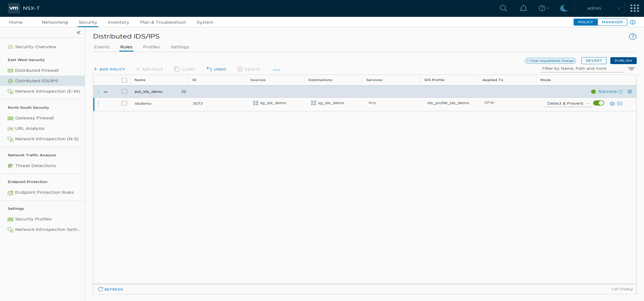Collapse the pol_ids_demo policy chevron
The image size is (644, 301).
[106, 92]
